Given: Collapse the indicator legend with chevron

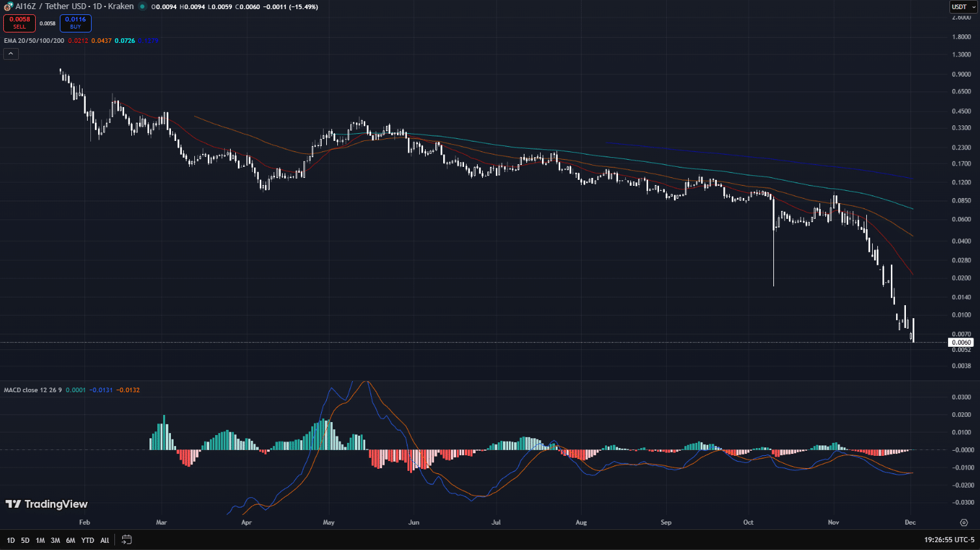Looking at the screenshot, I should (x=11, y=54).
